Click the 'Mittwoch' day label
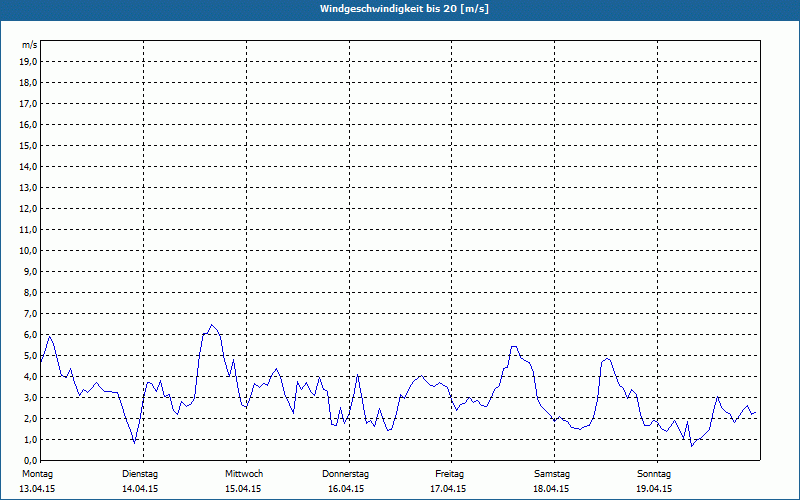This screenshot has width=800, height=500. 244,474
